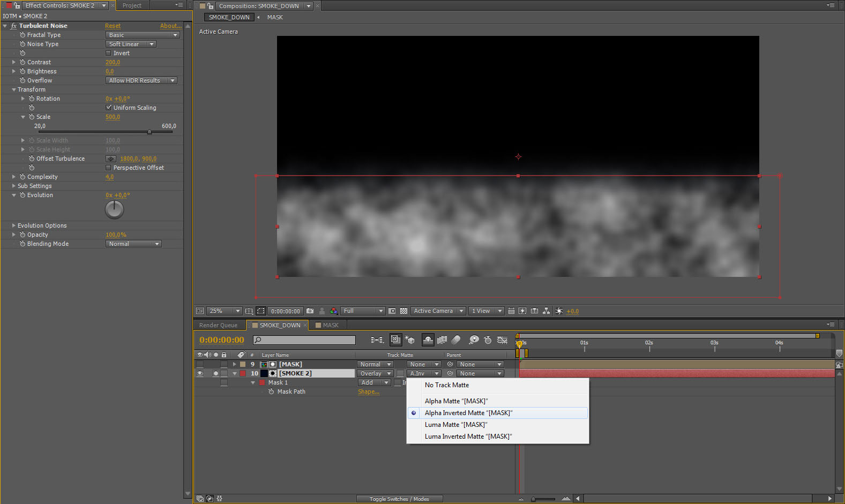Switch to the Render Queue tab
845x504 pixels.
218,325
